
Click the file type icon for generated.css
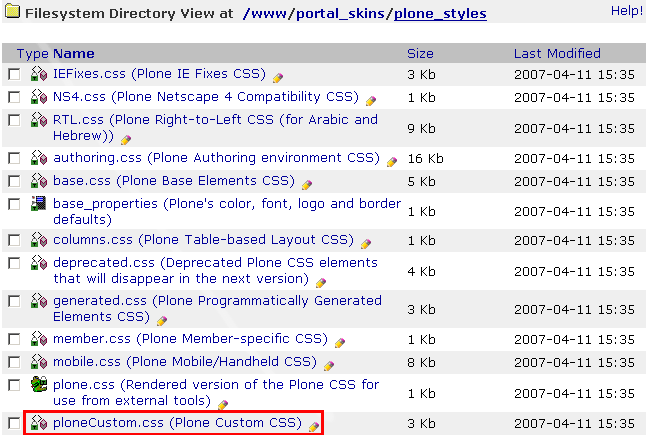tap(39, 301)
